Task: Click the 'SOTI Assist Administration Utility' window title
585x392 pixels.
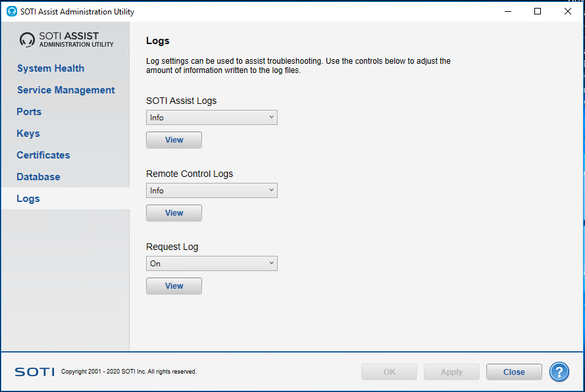Action: 77,12
